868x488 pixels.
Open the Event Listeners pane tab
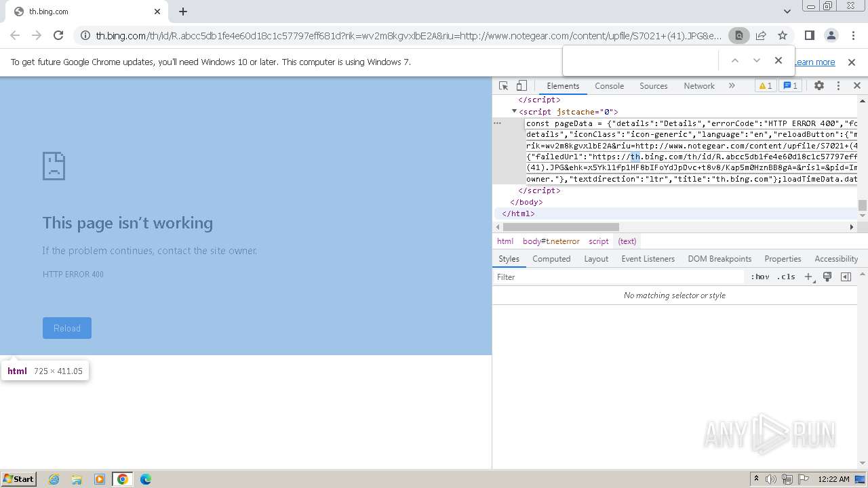click(648, 259)
